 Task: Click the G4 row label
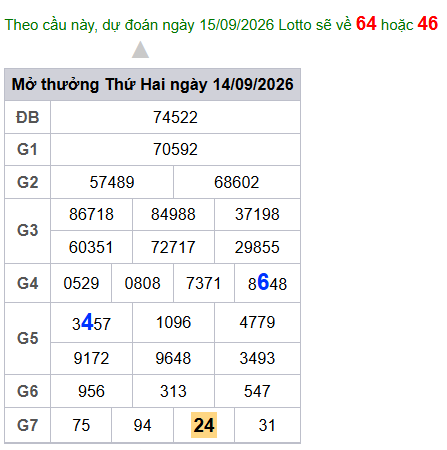pos(28,283)
